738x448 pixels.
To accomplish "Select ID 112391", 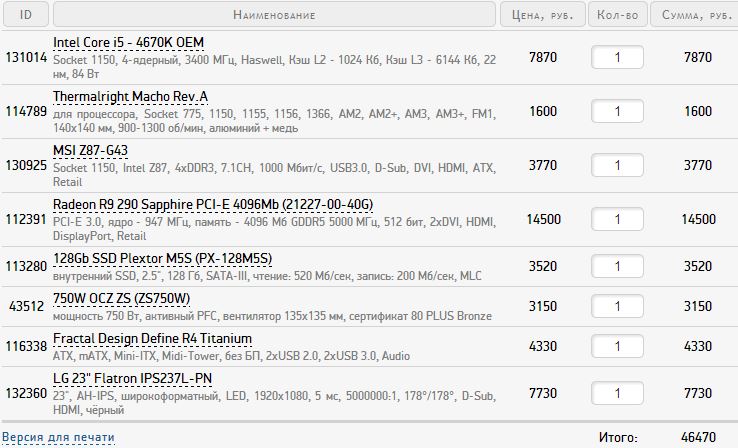I will click(26, 219).
